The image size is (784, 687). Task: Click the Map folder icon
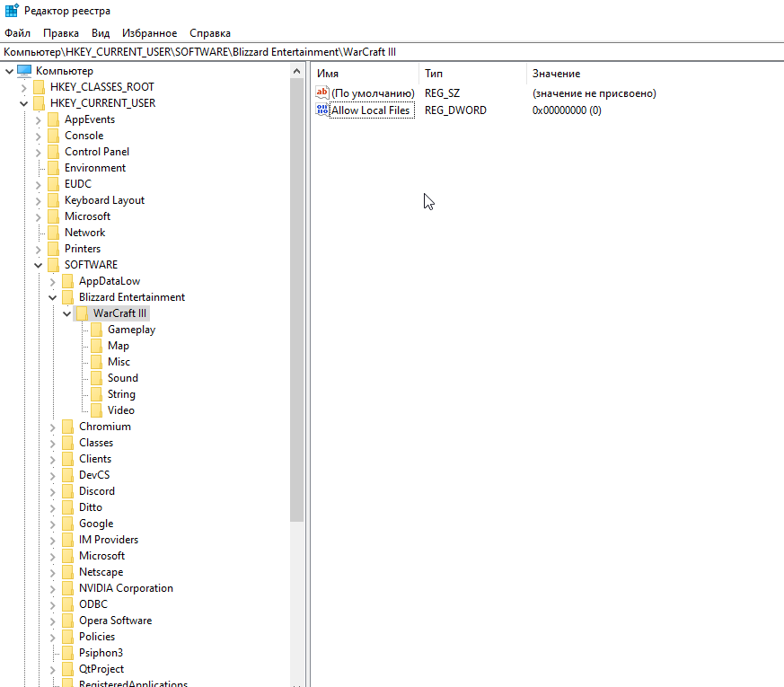(96, 346)
